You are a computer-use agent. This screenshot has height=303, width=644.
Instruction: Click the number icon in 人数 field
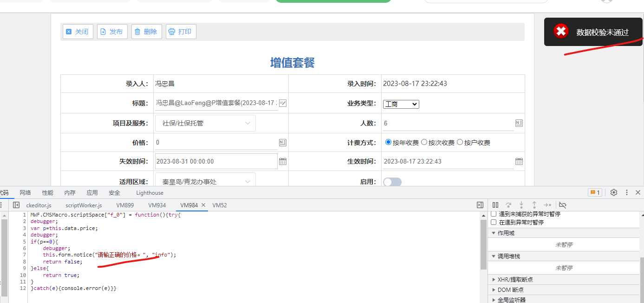[x=519, y=123]
